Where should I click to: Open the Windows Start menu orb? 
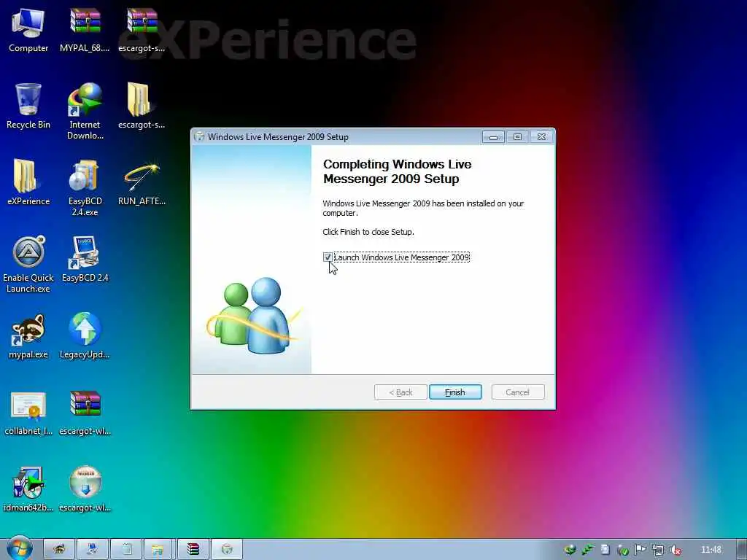click(x=20, y=548)
